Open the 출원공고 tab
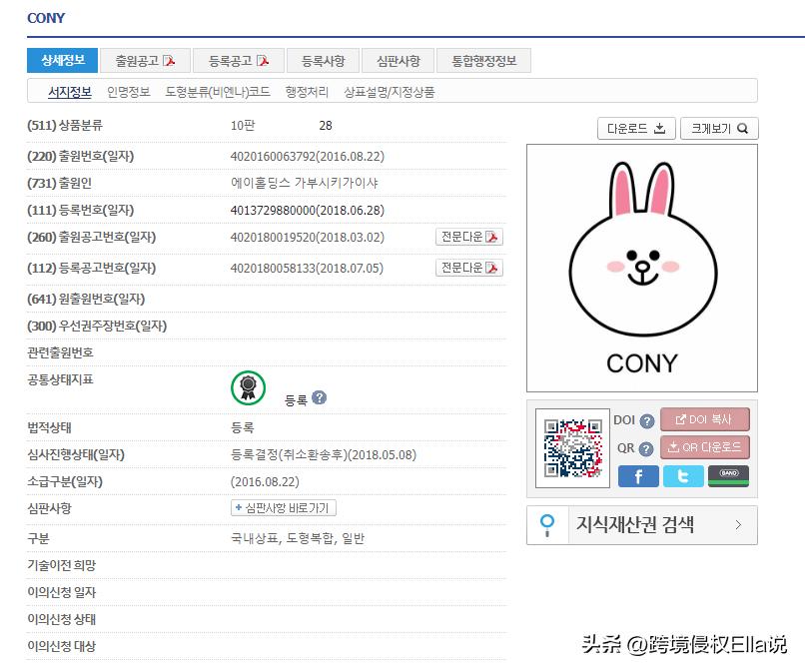 [145, 61]
